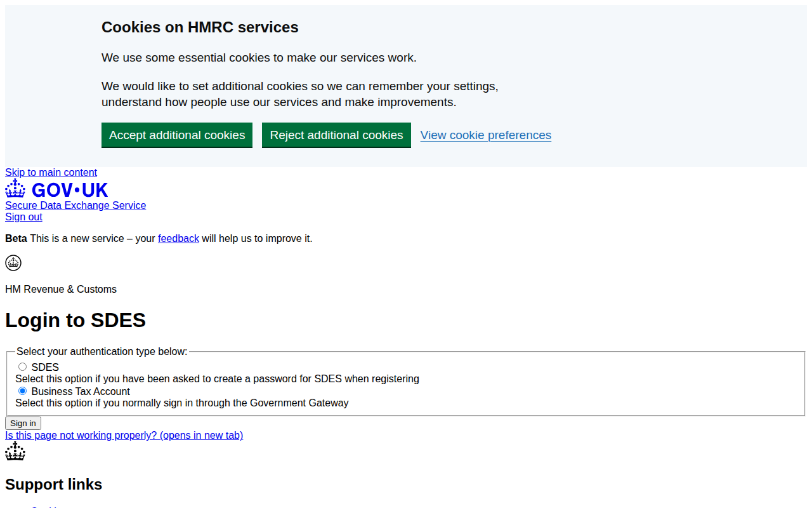Click the crown copyright icon above Support links
The height and width of the screenshot is (508, 812).
[x=15, y=451]
